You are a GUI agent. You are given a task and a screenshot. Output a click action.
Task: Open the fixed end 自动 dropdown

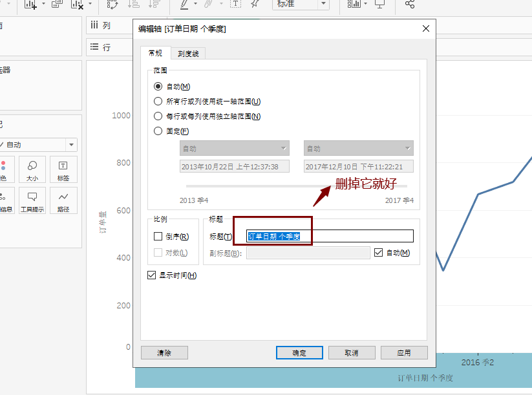[359, 148]
